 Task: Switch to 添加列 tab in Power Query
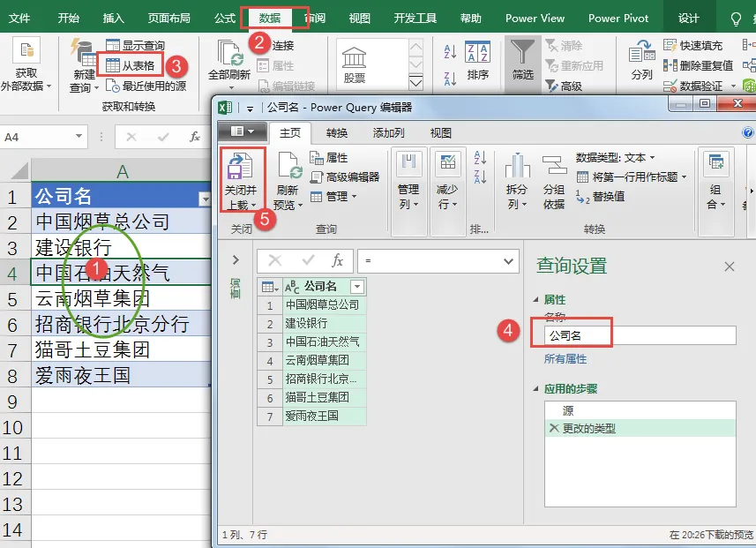pos(389,132)
